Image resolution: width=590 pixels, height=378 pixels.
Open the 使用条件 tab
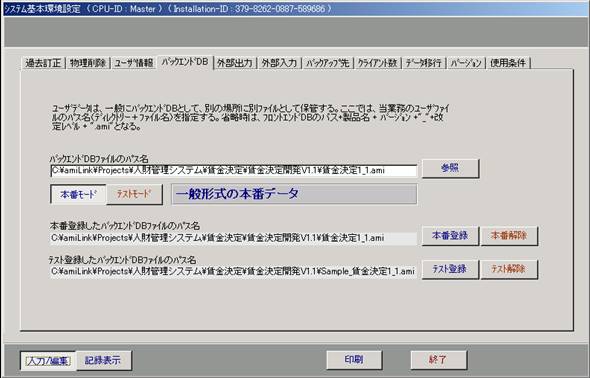click(508, 63)
